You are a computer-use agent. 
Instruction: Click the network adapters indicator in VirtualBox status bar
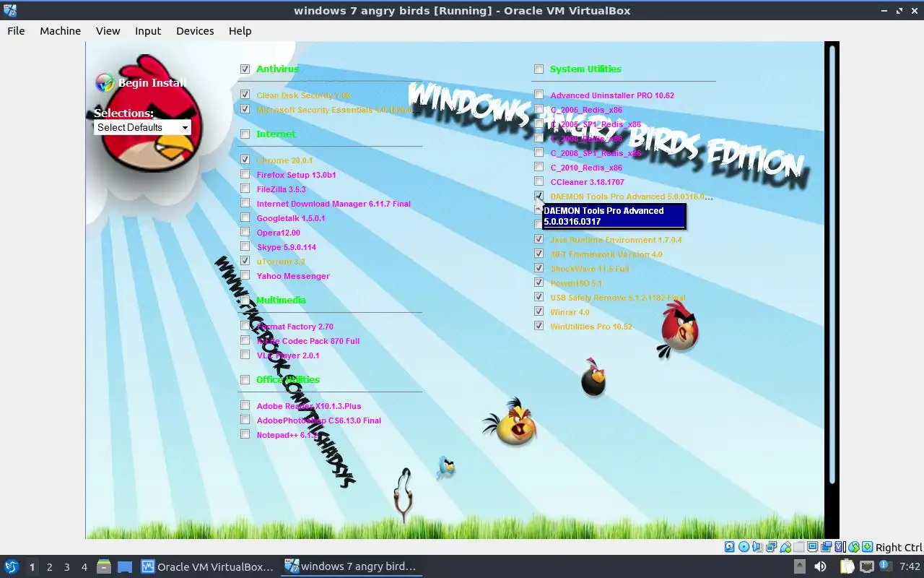point(771,547)
